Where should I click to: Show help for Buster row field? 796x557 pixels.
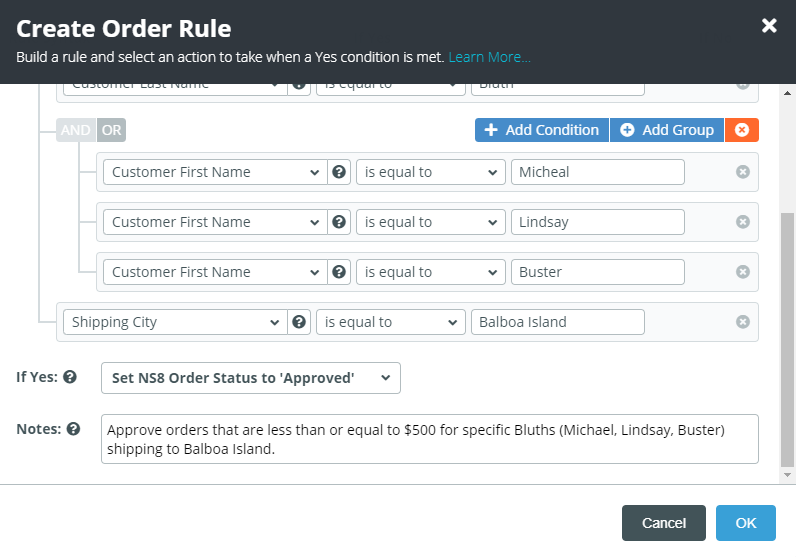tap(339, 272)
